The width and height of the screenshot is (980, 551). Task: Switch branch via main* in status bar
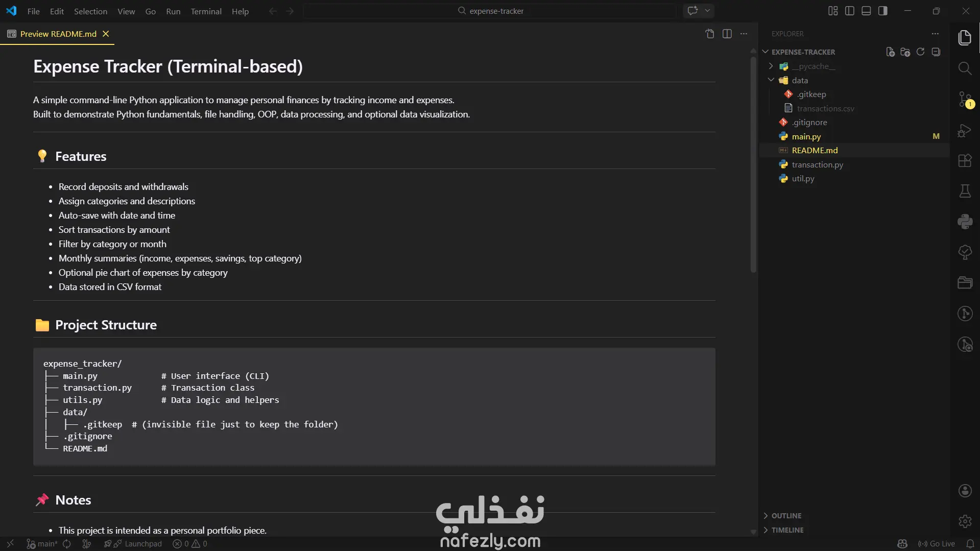(x=42, y=544)
